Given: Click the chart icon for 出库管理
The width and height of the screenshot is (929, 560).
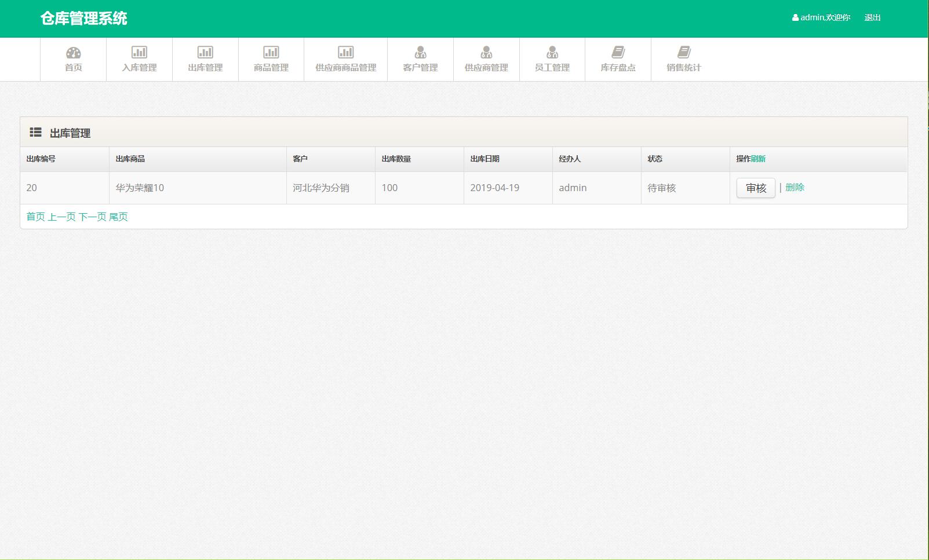Looking at the screenshot, I should coord(205,53).
